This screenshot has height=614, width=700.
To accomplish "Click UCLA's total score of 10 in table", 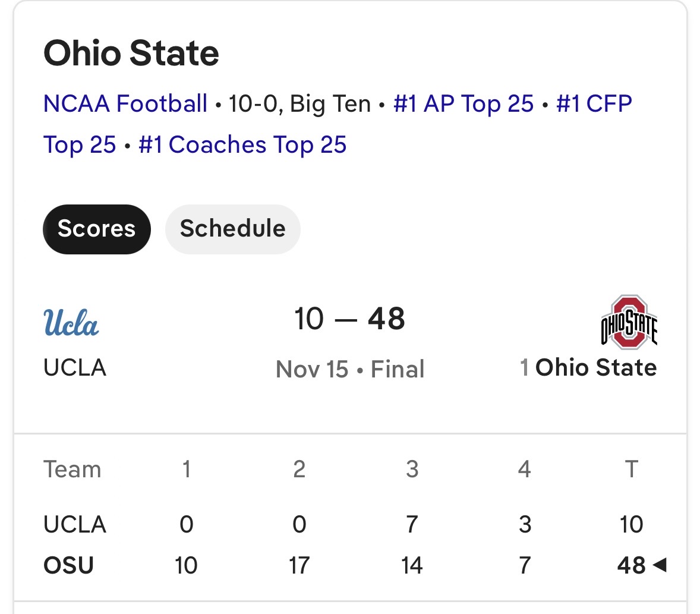I will (x=631, y=524).
